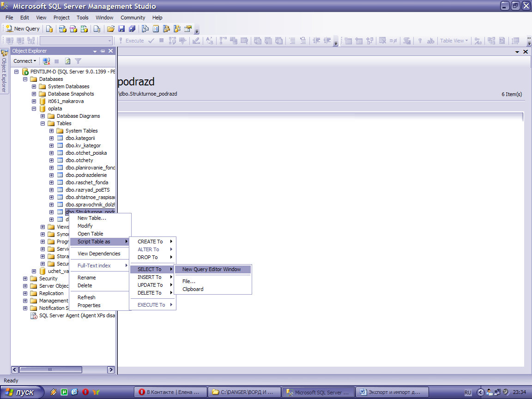Click Template Explorer toolbar icon
The image size is (532, 399).
pos(177,29)
